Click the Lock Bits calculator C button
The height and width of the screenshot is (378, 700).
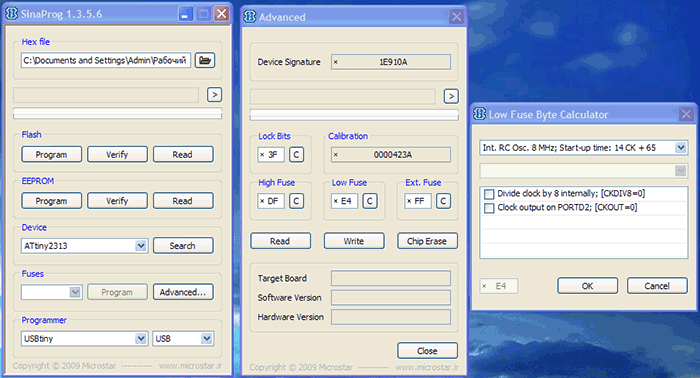[x=296, y=155]
